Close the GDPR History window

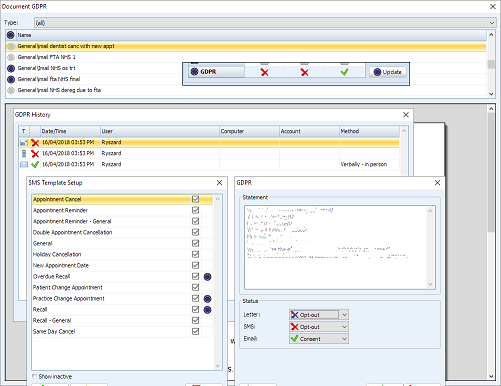tap(406, 115)
